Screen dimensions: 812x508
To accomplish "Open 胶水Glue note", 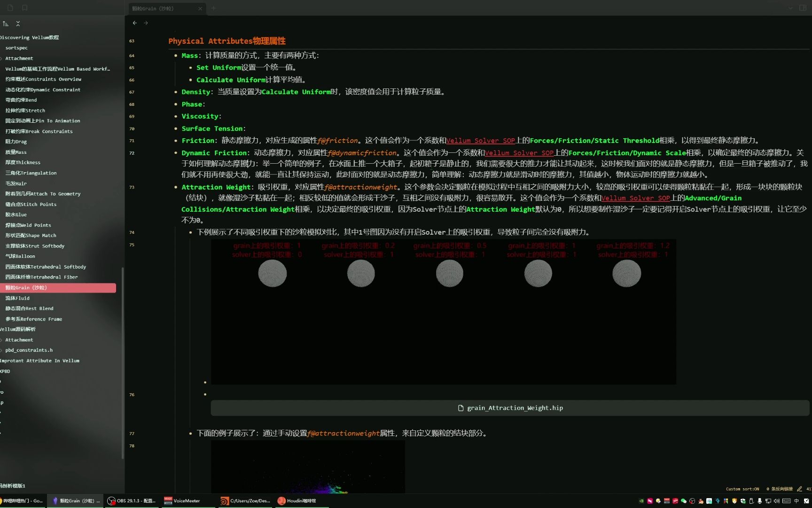I will pyautogui.click(x=16, y=214).
